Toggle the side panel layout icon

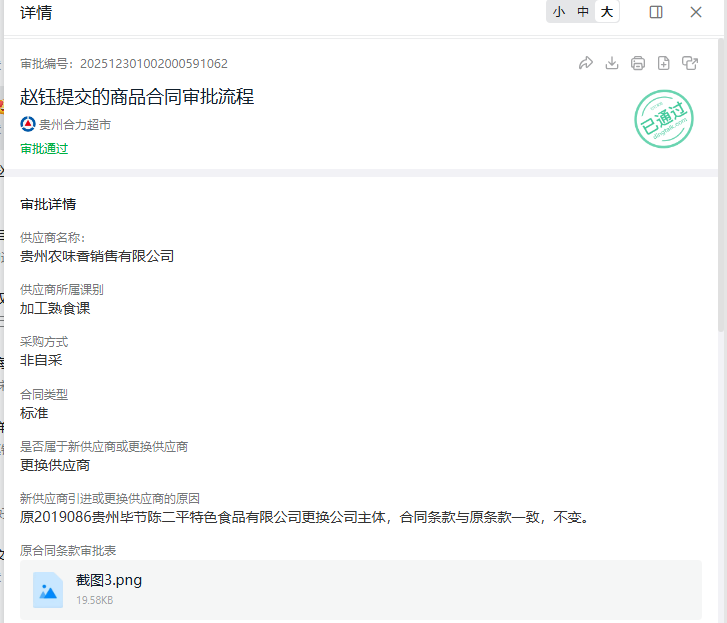[656, 12]
